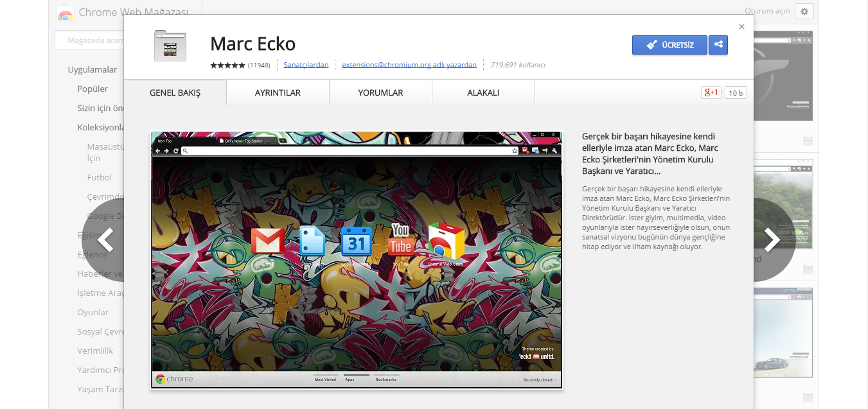Click the Google +1 button
The height and width of the screenshot is (409, 868).
coord(711,92)
